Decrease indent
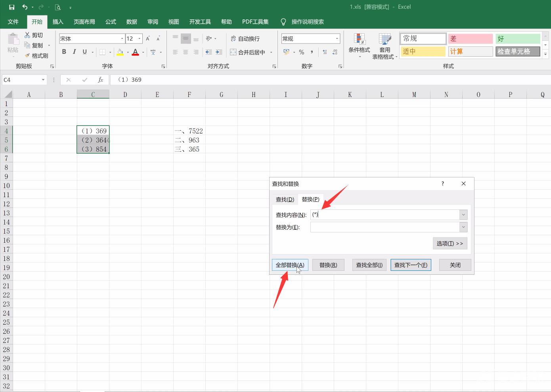Viewport: 551px width, 392px height. (209, 52)
